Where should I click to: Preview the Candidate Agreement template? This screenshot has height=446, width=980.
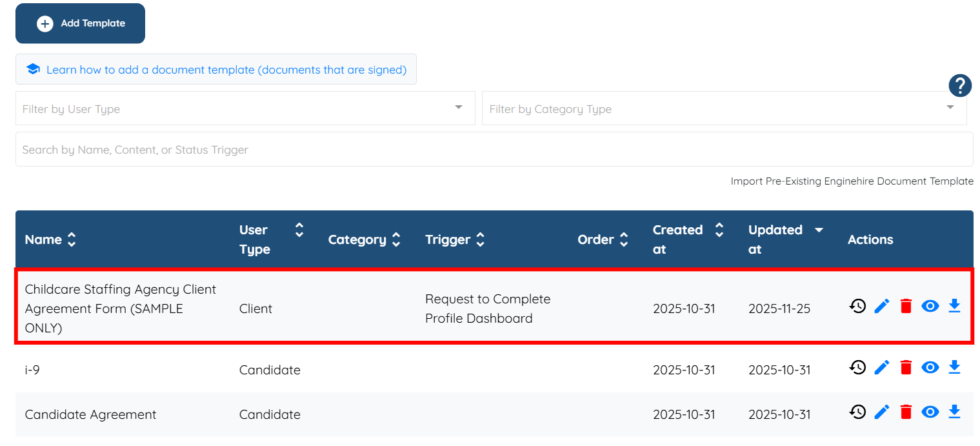point(930,412)
